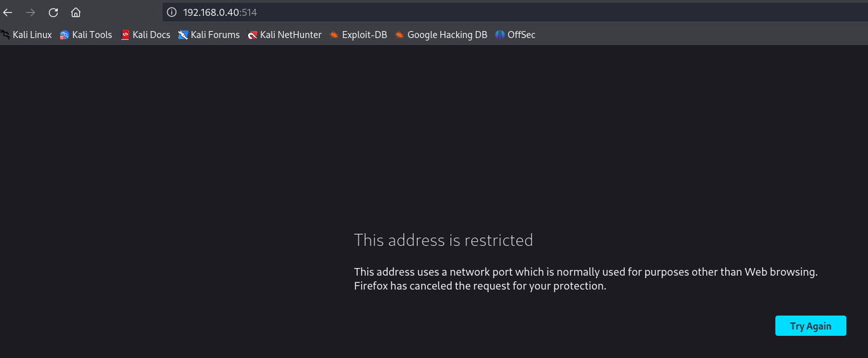Click the Try Again button
The height and width of the screenshot is (358, 868).
(810, 326)
